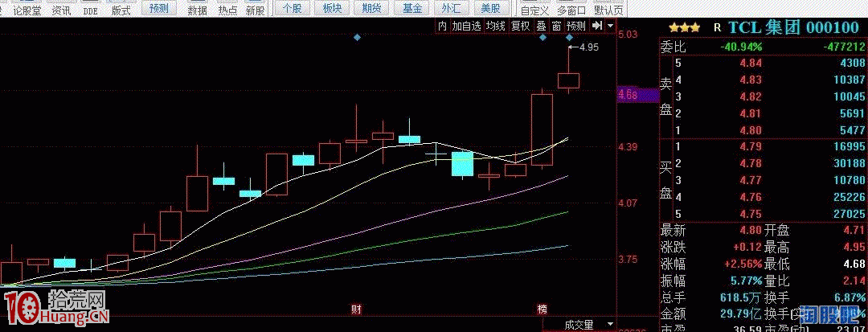Open the 版式 menu
Image resolution: width=868 pixels, height=332 pixels.
(x=121, y=10)
